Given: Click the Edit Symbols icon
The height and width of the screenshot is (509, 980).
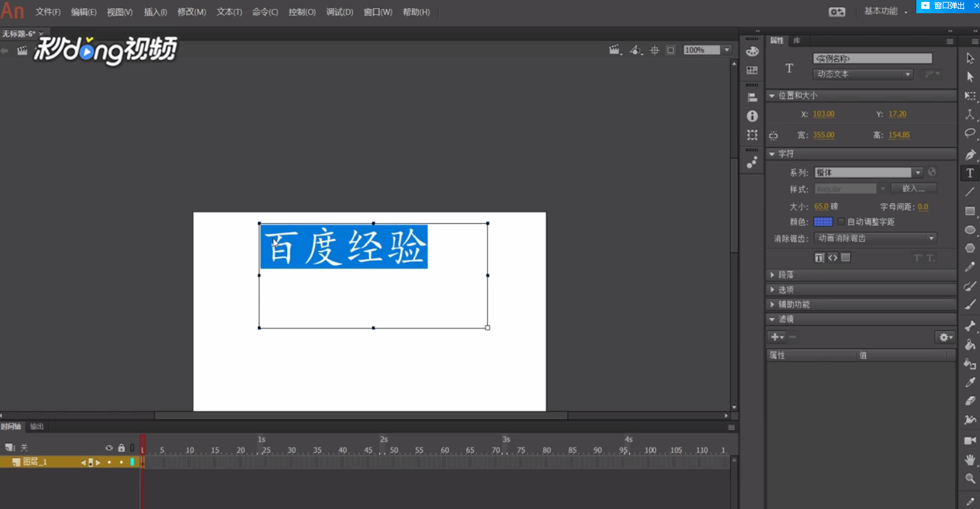Looking at the screenshot, I should [x=635, y=50].
